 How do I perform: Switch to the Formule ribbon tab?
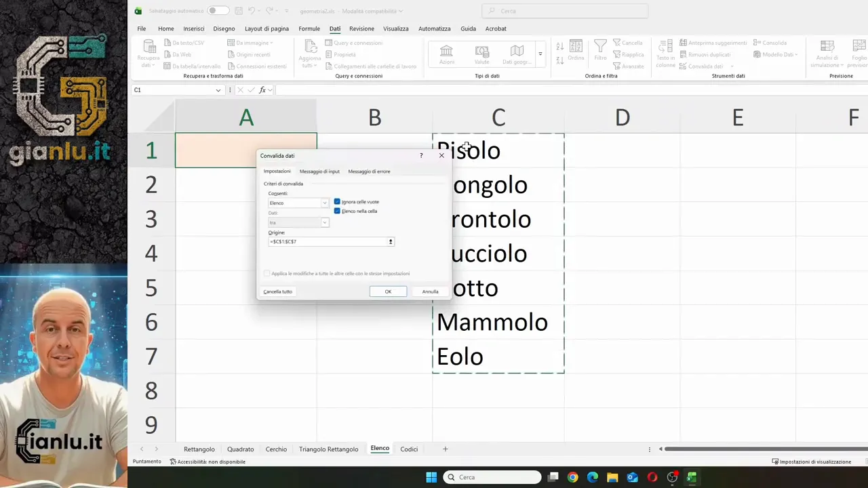pos(309,28)
